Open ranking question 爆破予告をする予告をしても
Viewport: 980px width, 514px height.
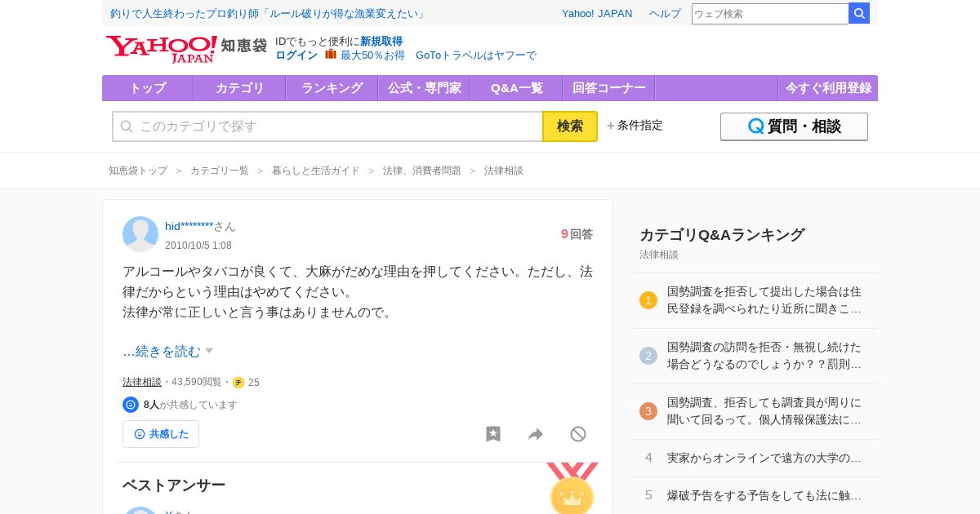coord(764,495)
